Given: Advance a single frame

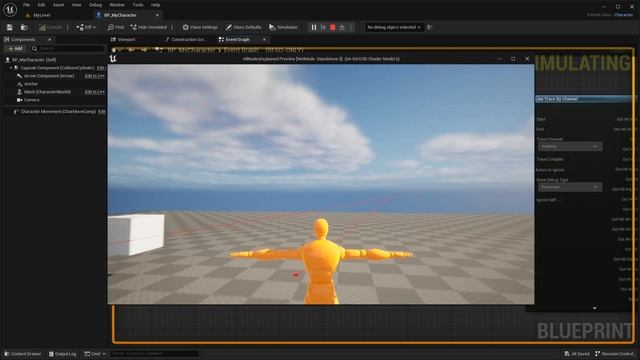Looking at the screenshot, I should (x=323, y=27).
